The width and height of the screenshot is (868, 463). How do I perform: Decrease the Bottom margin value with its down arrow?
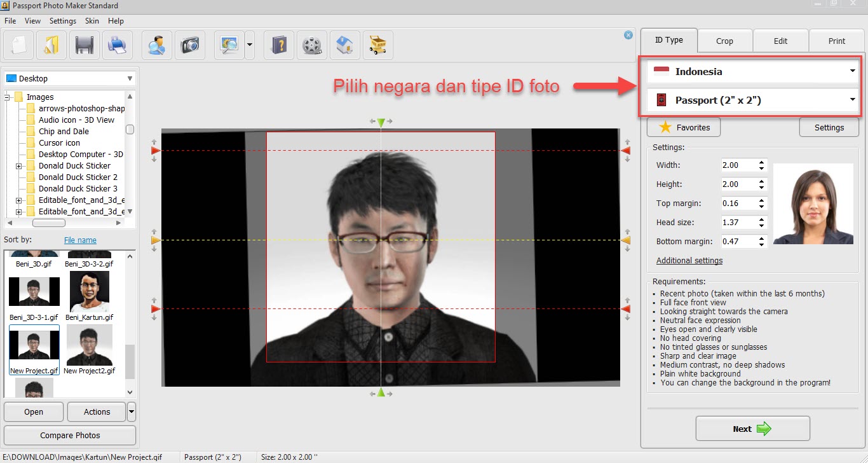[x=762, y=245]
